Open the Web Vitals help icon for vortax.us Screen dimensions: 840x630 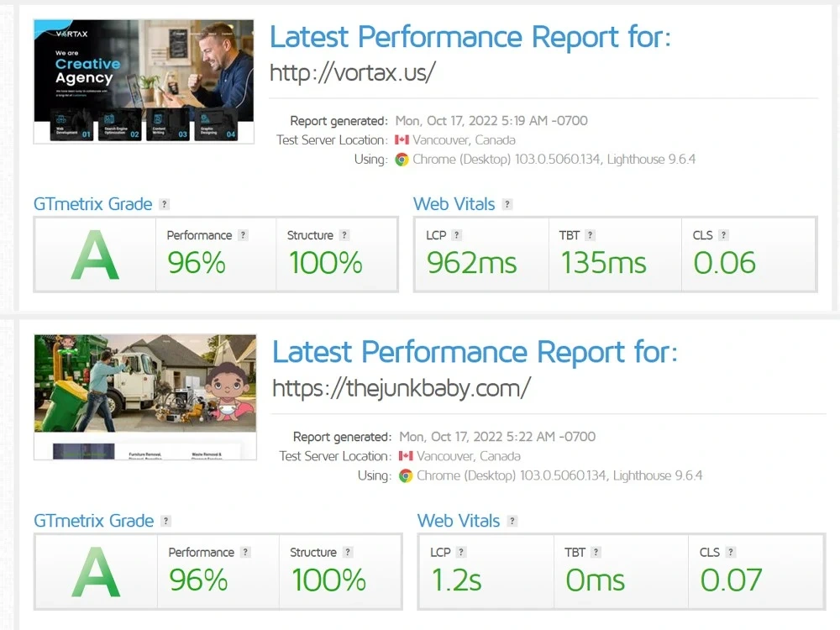(506, 204)
